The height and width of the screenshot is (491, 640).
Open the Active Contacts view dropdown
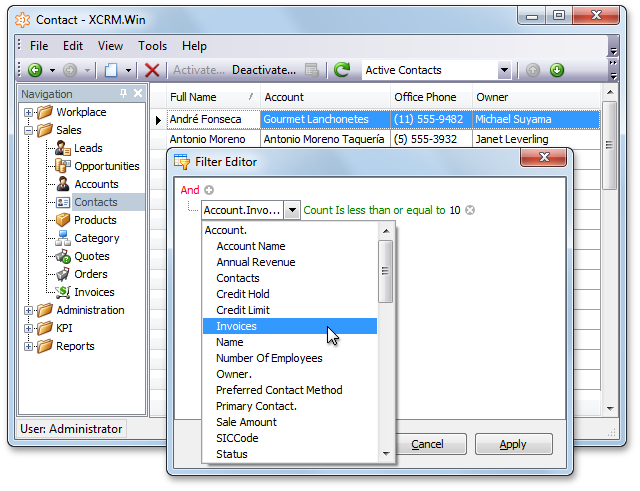coord(504,70)
